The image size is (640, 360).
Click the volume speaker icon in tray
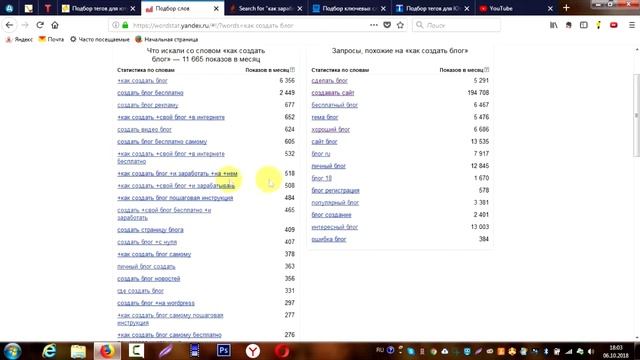point(591,351)
